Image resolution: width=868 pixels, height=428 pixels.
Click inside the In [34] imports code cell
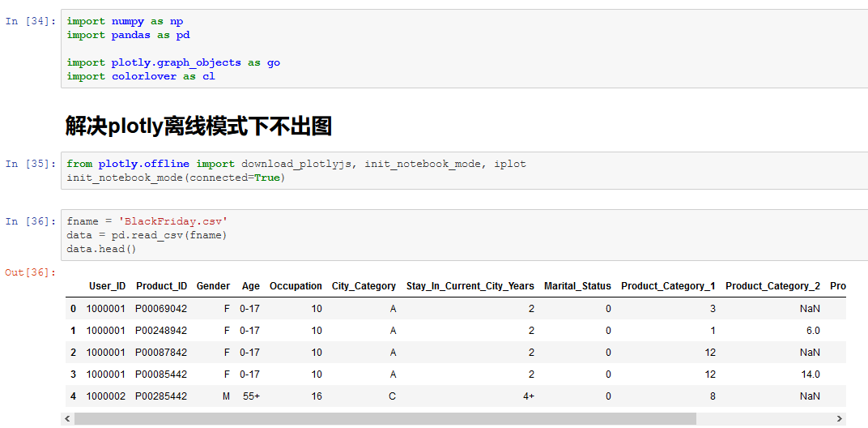(465, 49)
